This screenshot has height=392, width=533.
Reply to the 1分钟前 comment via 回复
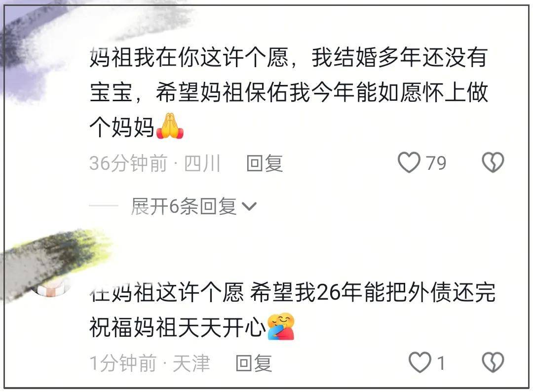click(254, 363)
